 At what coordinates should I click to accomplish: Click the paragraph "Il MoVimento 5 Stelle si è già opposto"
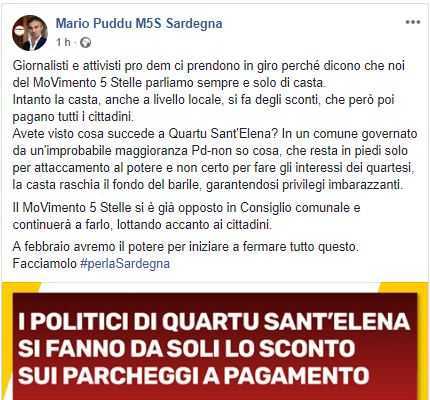coord(186,216)
